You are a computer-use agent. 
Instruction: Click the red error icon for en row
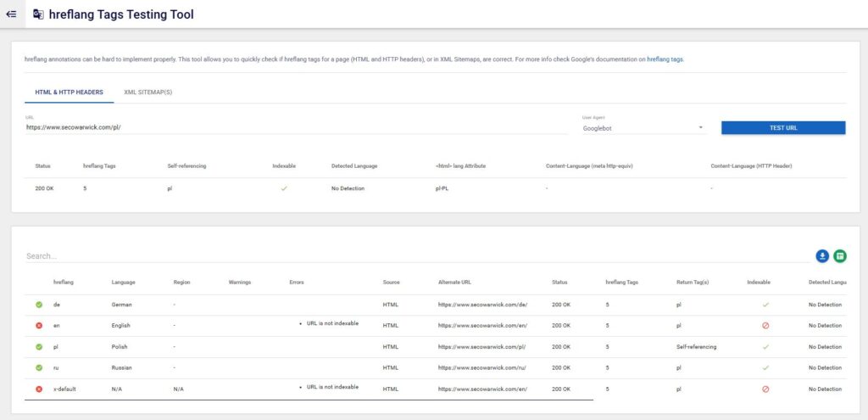click(x=39, y=325)
